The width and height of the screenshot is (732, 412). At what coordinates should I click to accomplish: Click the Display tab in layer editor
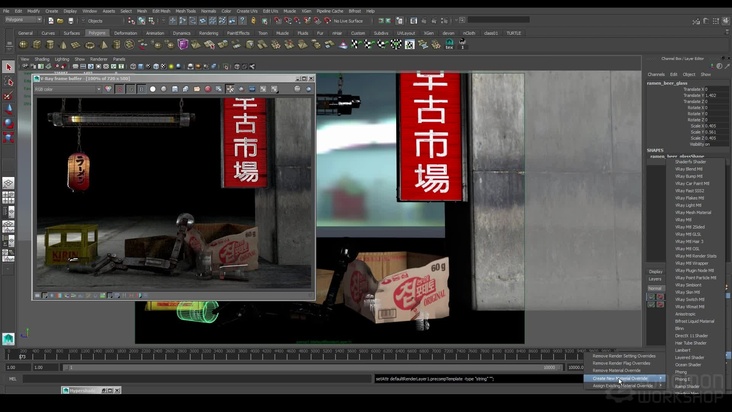coord(655,272)
